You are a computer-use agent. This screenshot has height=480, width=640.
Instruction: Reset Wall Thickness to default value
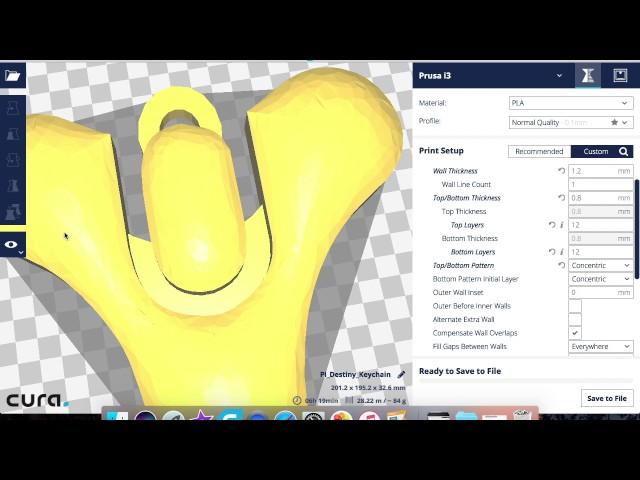tap(562, 171)
